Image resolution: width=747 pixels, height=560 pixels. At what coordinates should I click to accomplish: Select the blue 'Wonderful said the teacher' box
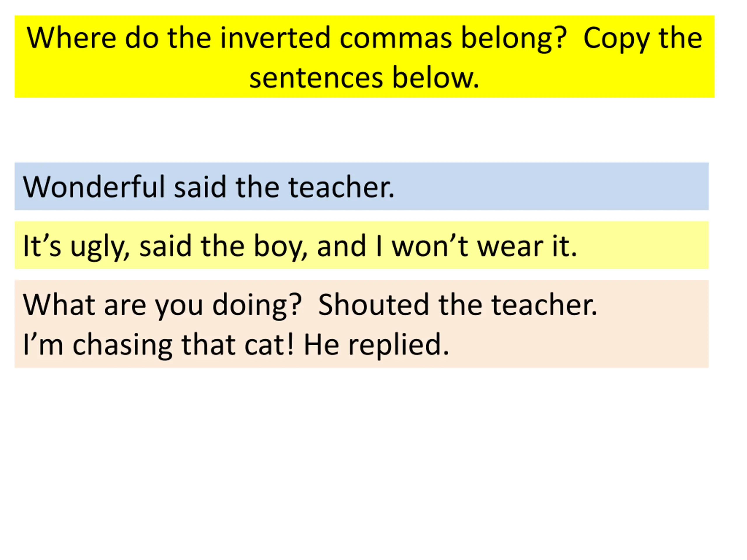click(x=362, y=186)
